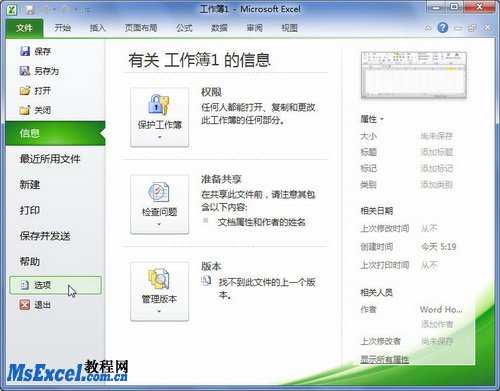
Task: Click the version document icon beside 找不到此文件
Action: click(x=206, y=281)
